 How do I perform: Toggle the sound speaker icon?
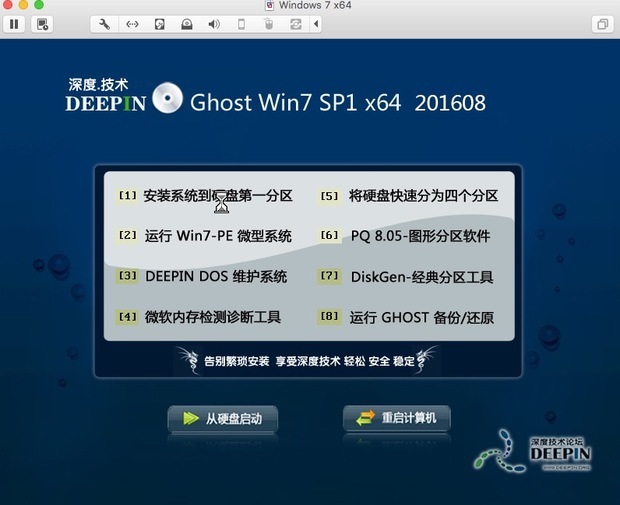(214, 25)
